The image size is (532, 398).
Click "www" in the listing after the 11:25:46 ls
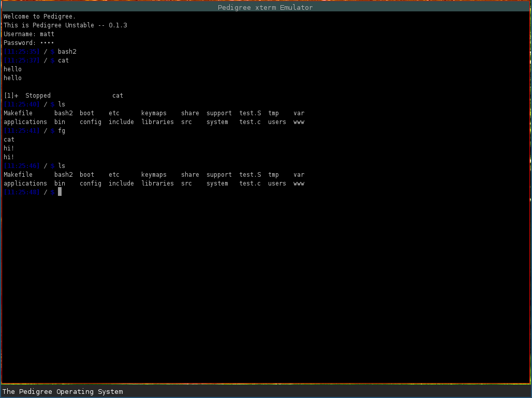299,183
